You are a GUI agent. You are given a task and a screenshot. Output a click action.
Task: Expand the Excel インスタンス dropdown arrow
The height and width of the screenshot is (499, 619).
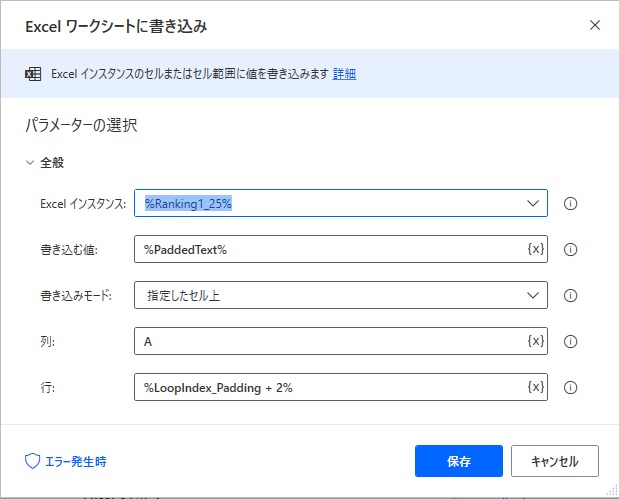pos(533,203)
